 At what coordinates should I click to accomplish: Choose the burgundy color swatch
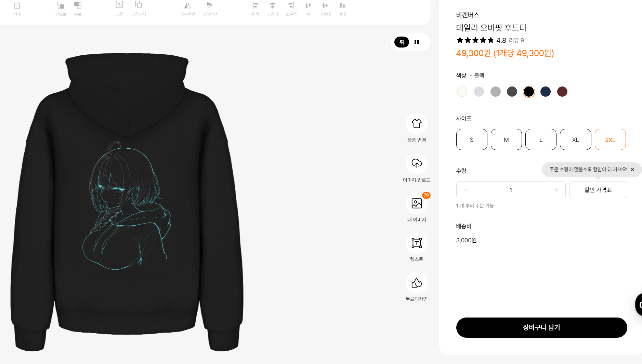click(x=562, y=92)
